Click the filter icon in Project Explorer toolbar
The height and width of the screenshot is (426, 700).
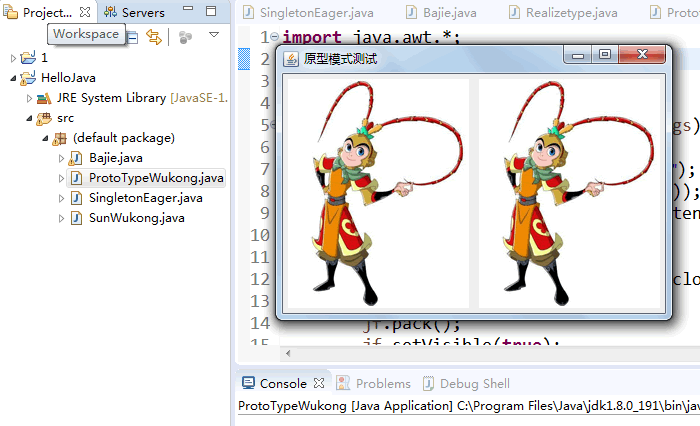[x=186, y=37]
